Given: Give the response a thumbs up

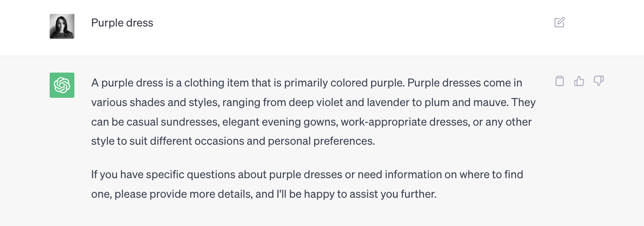Looking at the screenshot, I should point(579,81).
